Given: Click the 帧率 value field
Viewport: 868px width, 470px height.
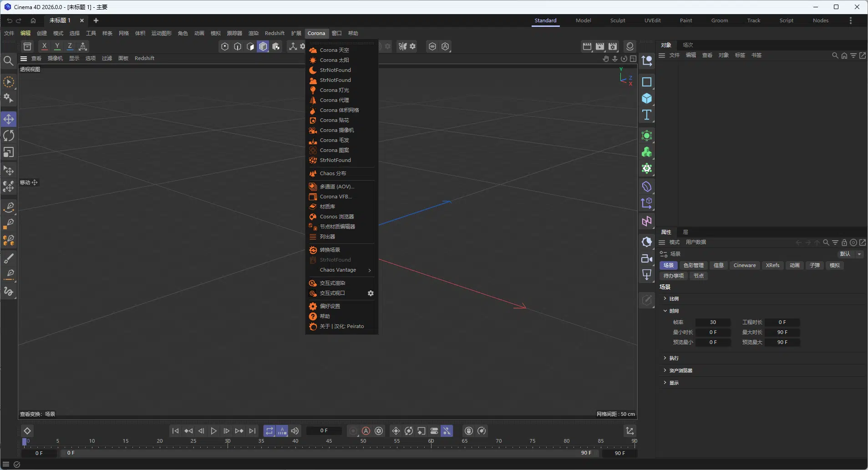Looking at the screenshot, I should click(713, 322).
